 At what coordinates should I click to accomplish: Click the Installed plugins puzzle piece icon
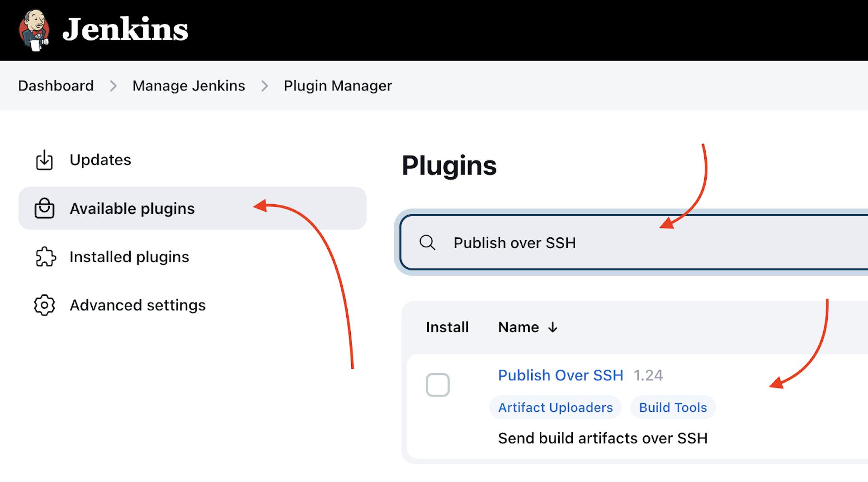point(45,257)
